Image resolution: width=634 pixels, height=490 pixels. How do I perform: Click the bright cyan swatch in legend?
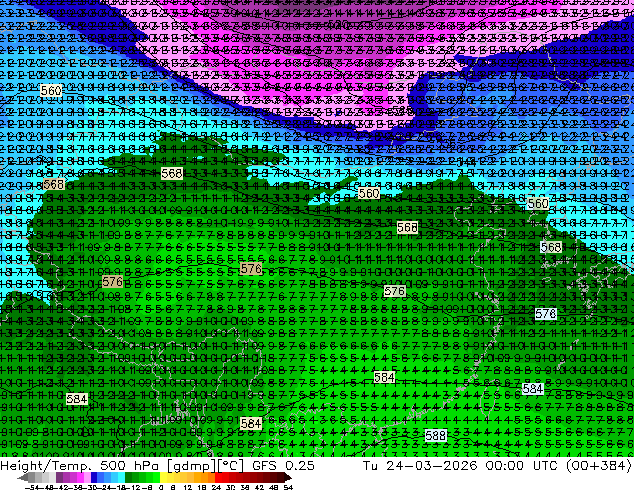[121, 478]
